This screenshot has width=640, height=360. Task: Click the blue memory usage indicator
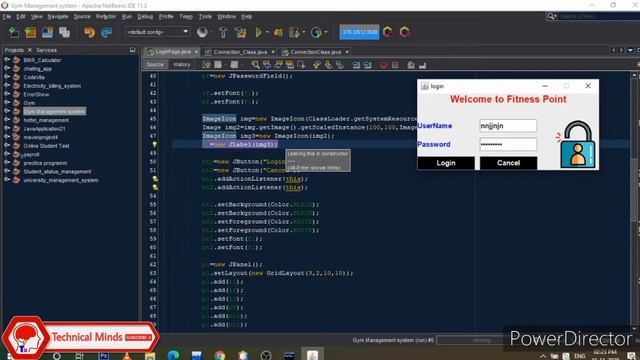tap(359, 32)
